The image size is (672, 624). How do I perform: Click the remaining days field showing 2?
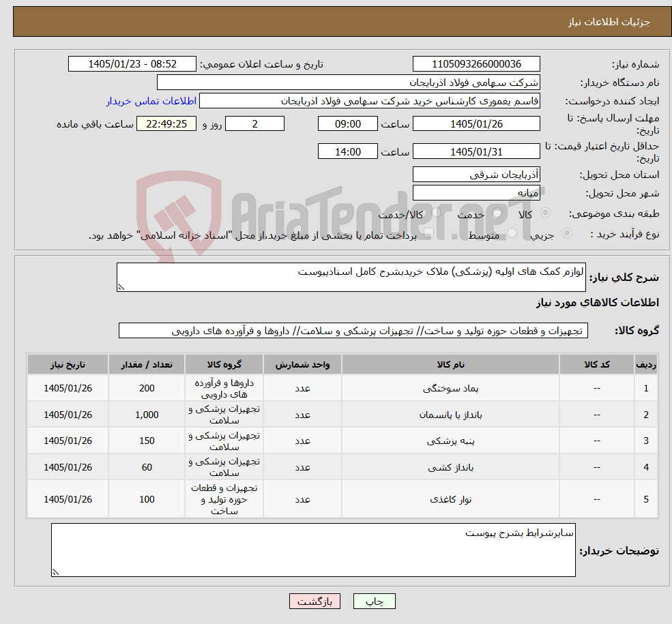click(254, 123)
